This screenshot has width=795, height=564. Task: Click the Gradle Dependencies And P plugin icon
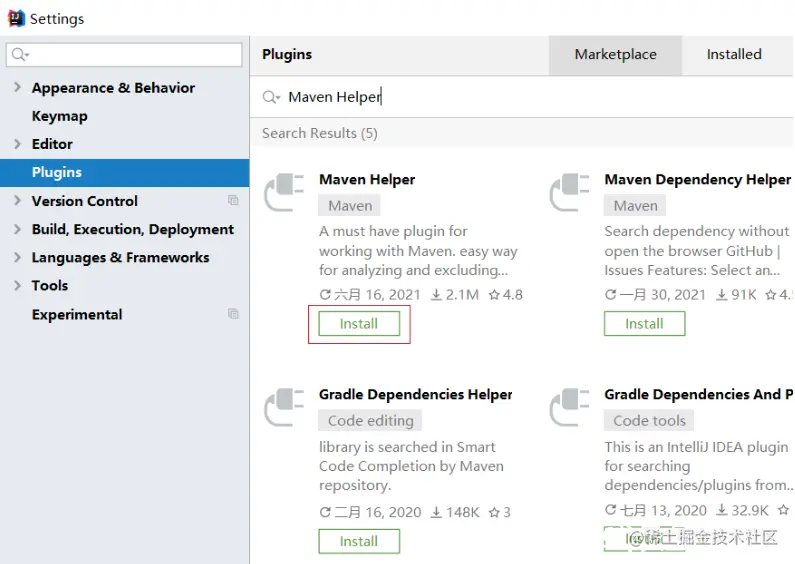pyautogui.click(x=569, y=407)
